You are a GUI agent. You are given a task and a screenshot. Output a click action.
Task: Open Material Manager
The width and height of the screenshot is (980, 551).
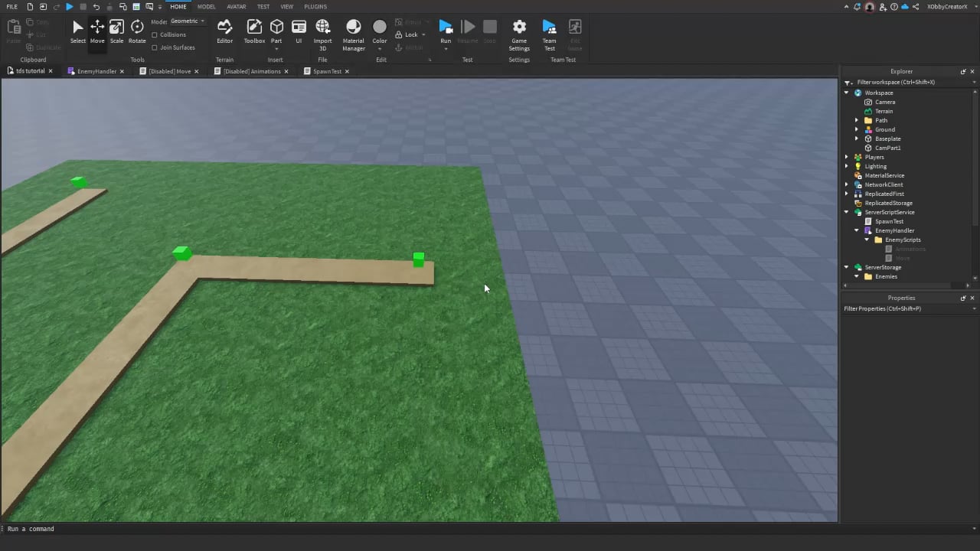[x=354, y=35]
